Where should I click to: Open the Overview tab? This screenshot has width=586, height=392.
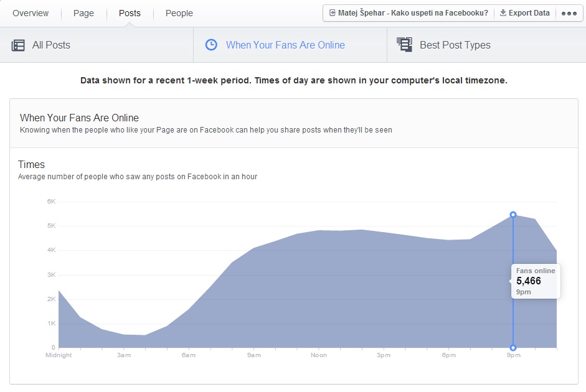pyautogui.click(x=31, y=14)
